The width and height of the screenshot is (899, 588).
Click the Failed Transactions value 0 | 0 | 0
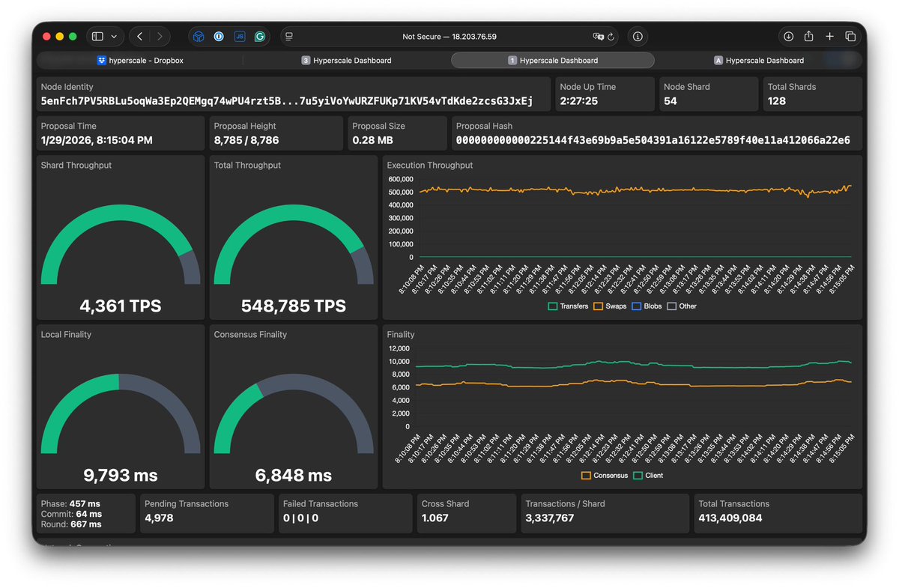[300, 518]
